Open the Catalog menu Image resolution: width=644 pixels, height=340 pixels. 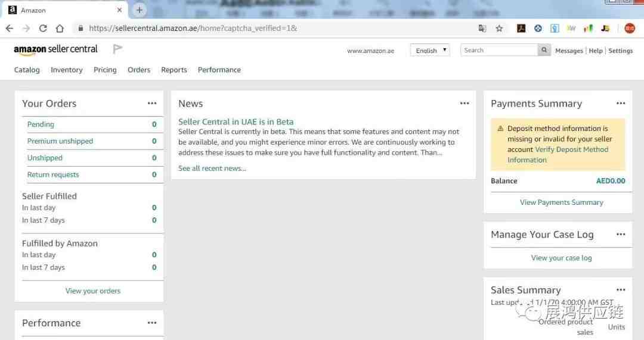27,70
